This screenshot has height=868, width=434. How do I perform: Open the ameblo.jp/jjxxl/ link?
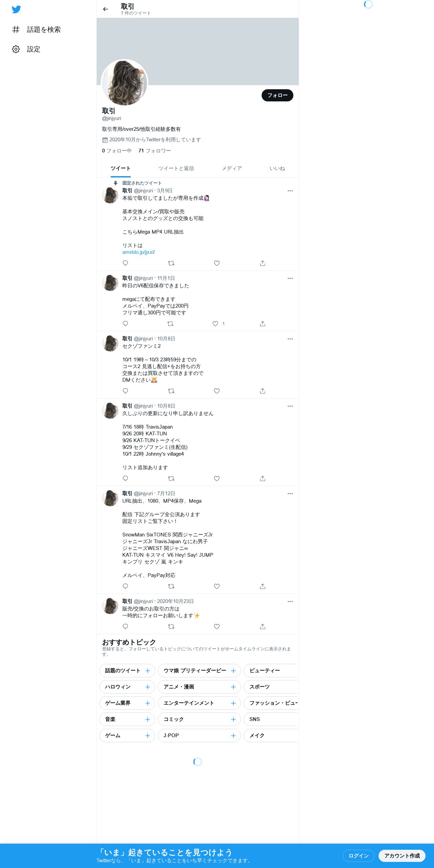139,252
